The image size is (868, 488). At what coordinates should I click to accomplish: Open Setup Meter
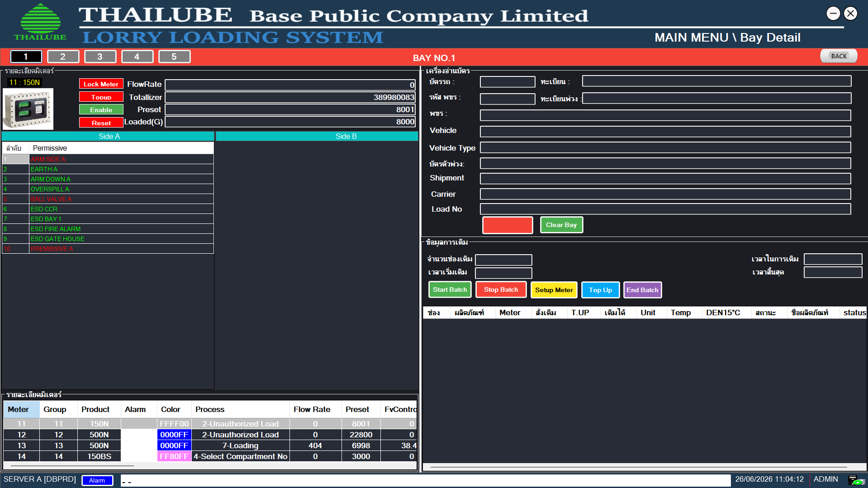click(x=554, y=290)
